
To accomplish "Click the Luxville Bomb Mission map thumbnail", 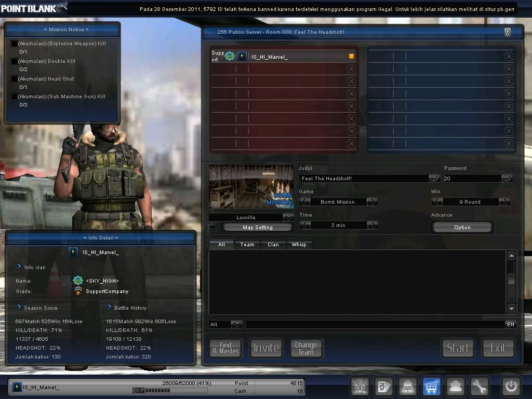I will [x=251, y=187].
